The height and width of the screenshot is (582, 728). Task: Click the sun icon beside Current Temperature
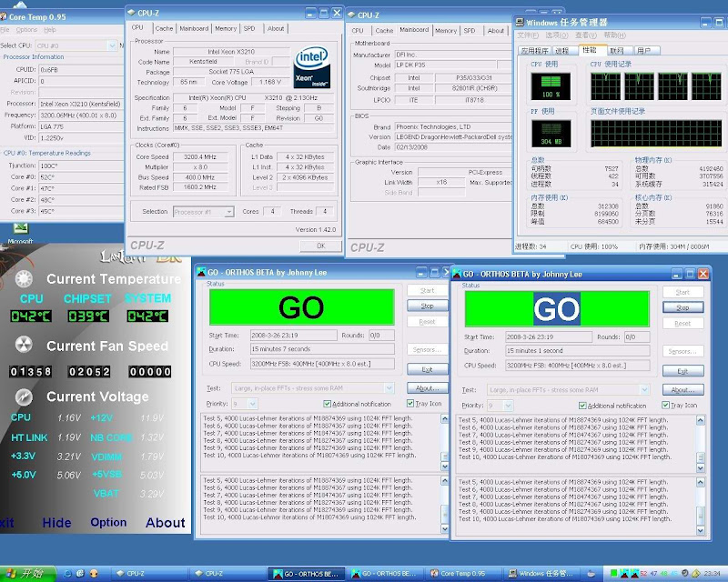(x=24, y=278)
